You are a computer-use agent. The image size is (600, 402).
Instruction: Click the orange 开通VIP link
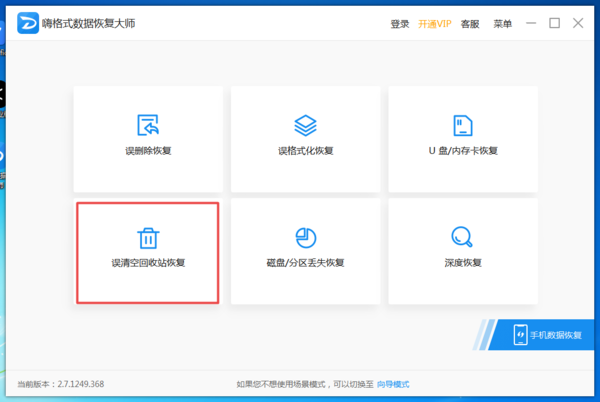[x=435, y=23]
